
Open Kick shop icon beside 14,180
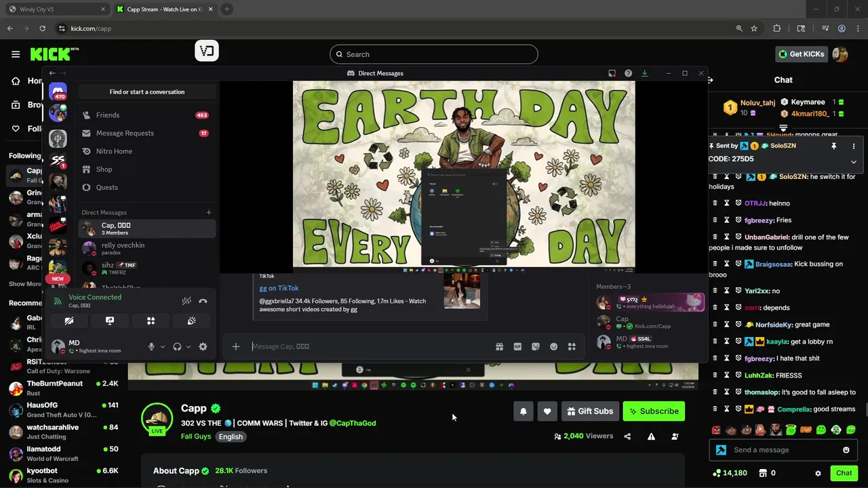(x=763, y=473)
